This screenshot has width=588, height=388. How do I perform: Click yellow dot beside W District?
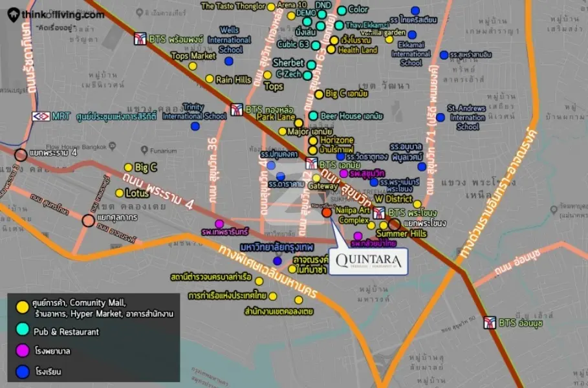tap(417, 204)
